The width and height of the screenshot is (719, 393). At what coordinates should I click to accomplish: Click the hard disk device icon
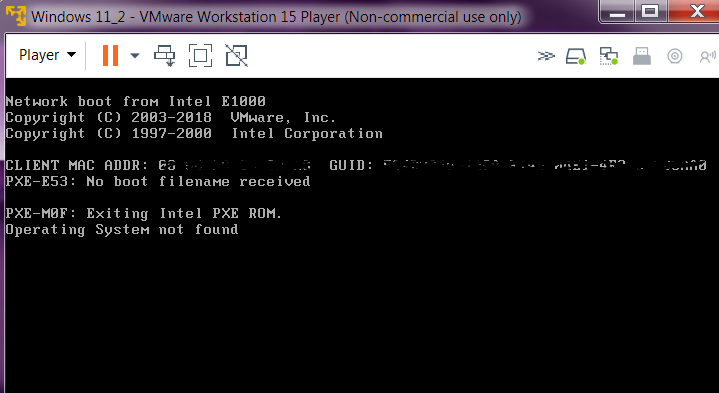(576, 56)
